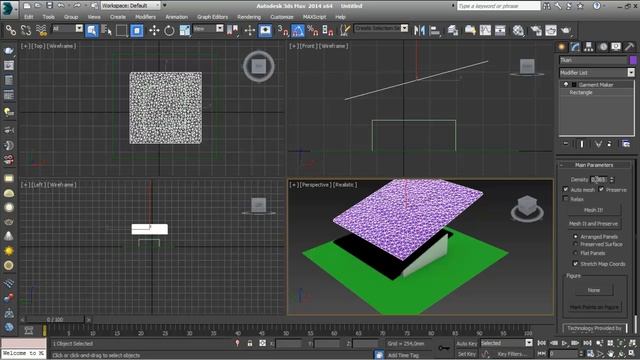640x360 pixels.
Task: Toggle the Stretch Map Coords checkbox
Action: (x=576, y=264)
